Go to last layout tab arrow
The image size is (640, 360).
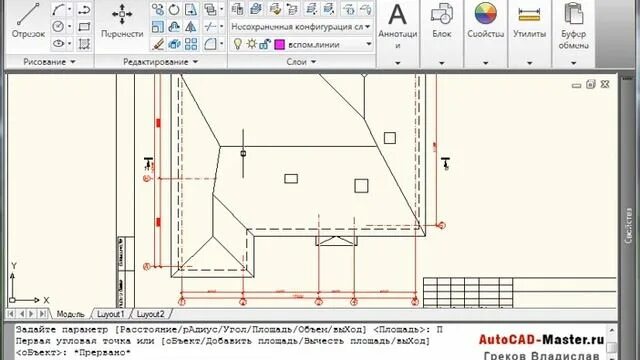(x=42, y=314)
